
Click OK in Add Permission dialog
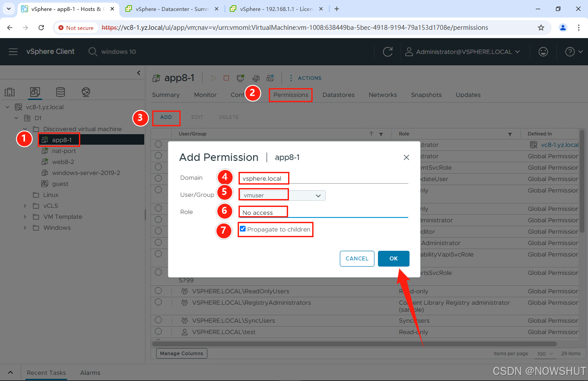tap(394, 259)
